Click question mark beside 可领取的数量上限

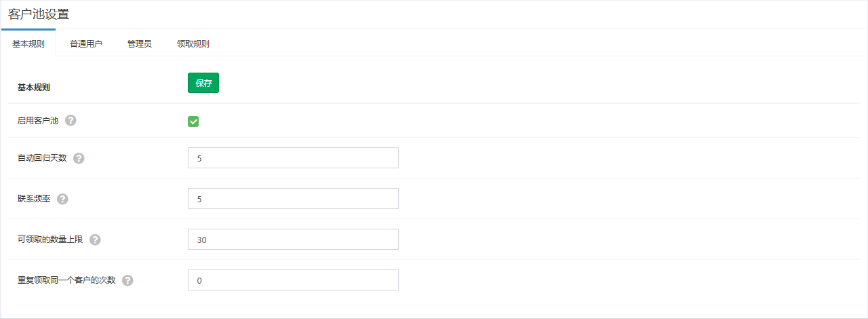click(x=95, y=240)
